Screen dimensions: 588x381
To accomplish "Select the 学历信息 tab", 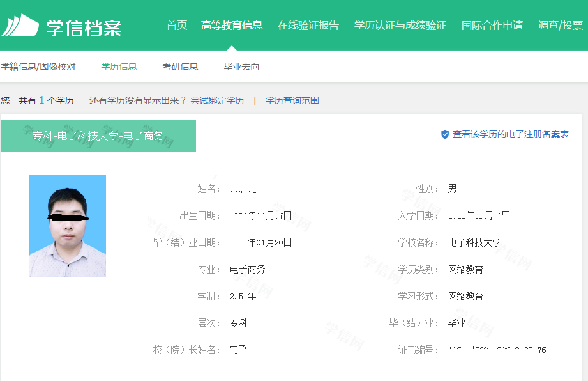I will coord(118,66).
